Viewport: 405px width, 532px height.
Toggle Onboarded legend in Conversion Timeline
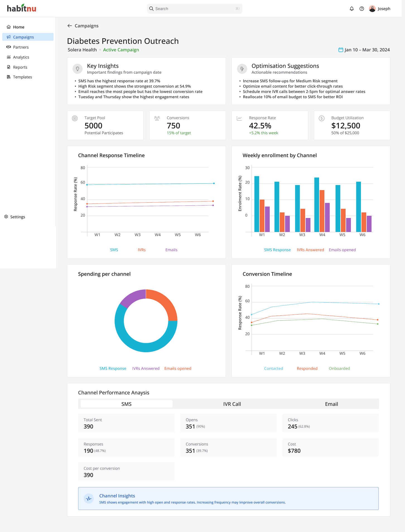click(339, 368)
